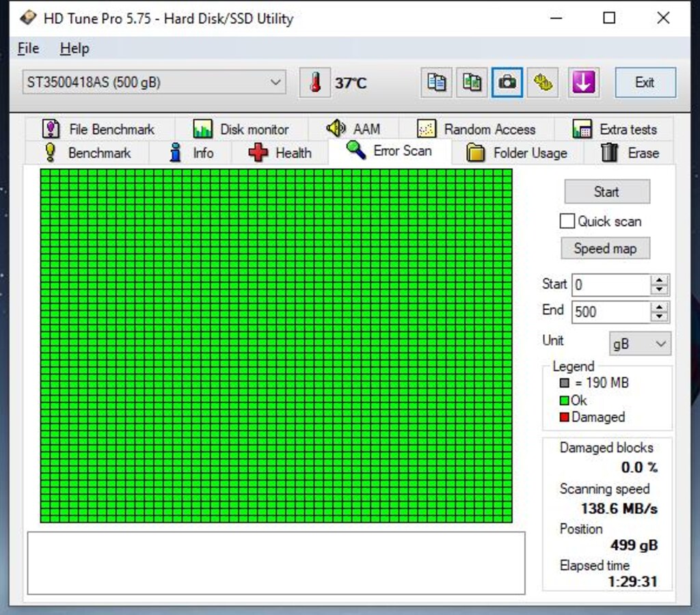
Task: Open the File menu
Action: point(28,49)
